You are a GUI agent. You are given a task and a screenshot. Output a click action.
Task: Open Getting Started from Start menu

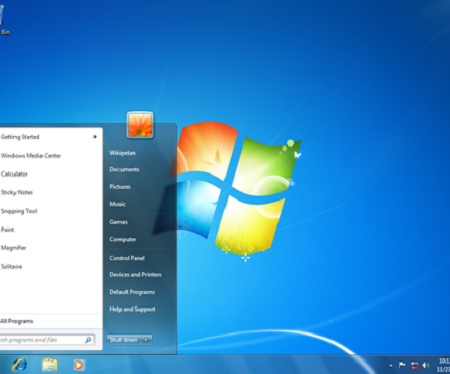(20, 137)
